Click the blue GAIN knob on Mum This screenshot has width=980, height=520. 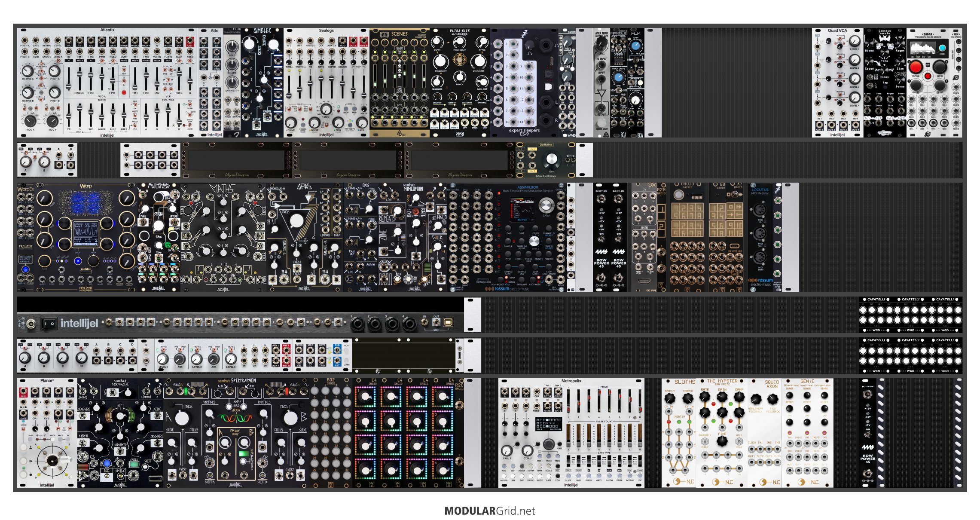tap(636, 46)
